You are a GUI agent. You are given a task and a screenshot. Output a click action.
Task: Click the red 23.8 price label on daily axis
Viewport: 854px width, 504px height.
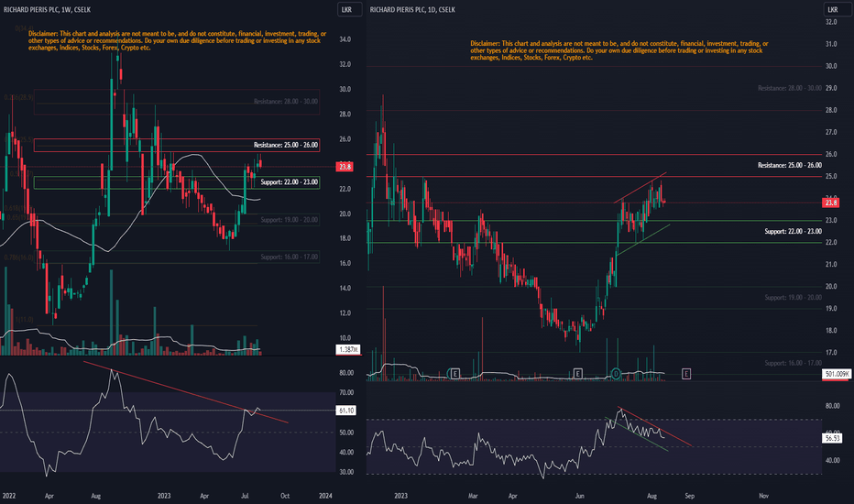(x=830, y=203)
